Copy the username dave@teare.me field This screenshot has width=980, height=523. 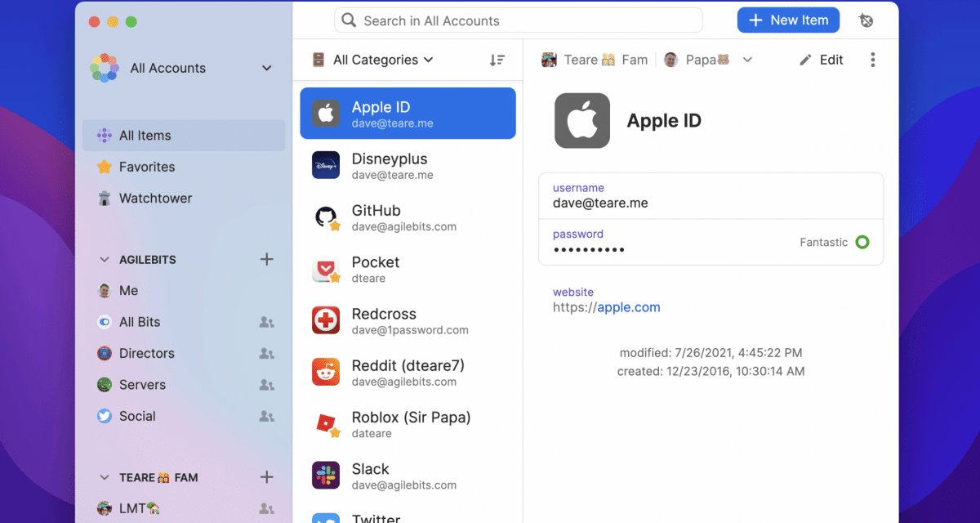[710, 196]
